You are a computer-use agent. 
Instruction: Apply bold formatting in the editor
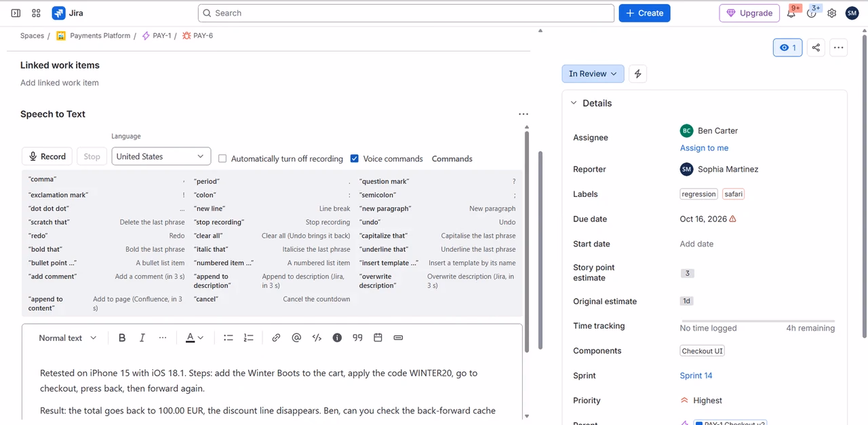[x=122, y=337]
